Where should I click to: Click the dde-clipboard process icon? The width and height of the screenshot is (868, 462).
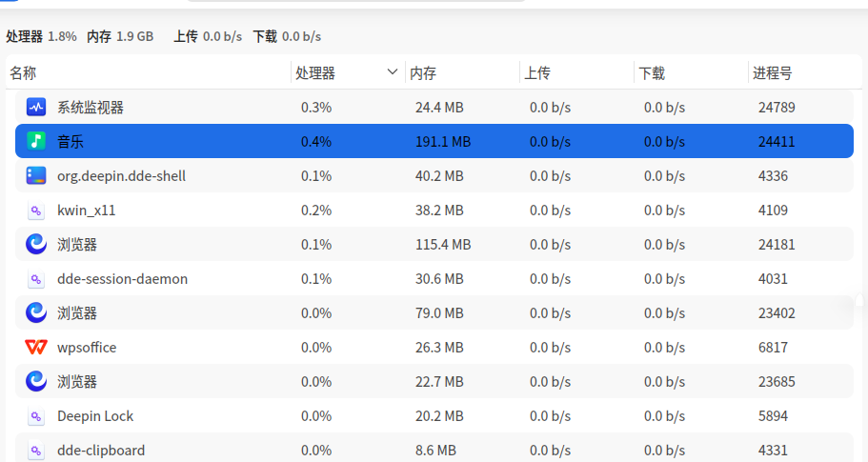tap(36, 451)
